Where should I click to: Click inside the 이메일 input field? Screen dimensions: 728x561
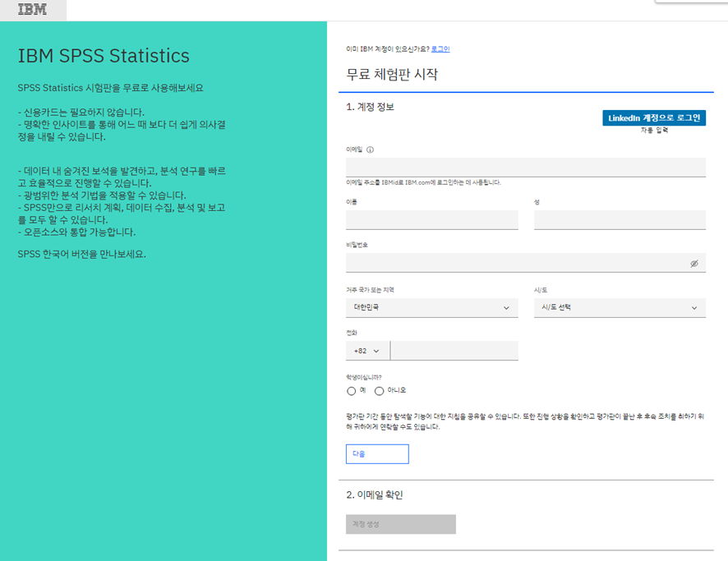[x=526, y=167]
